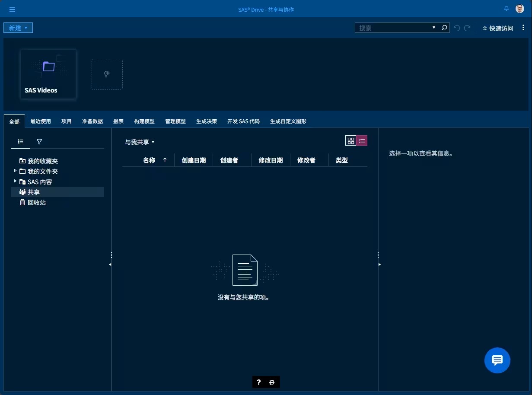Select the 准备数据 tab

(x=92, y=121)
